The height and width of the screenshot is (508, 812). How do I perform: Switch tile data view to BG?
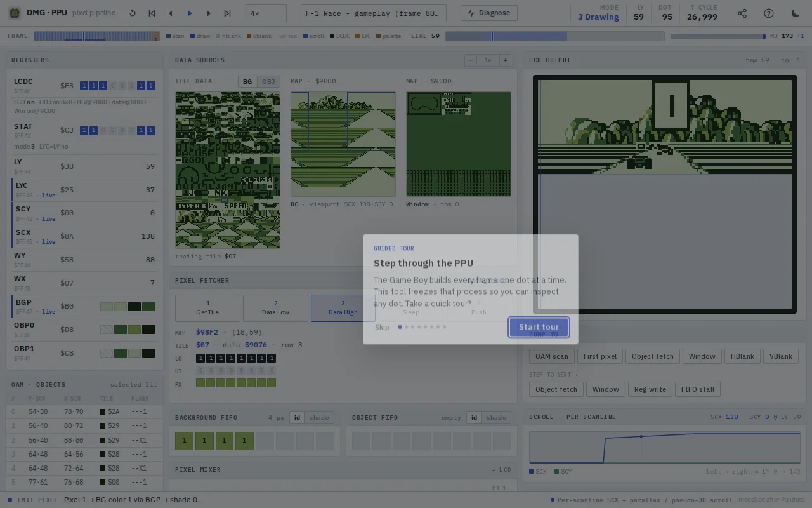247,81
